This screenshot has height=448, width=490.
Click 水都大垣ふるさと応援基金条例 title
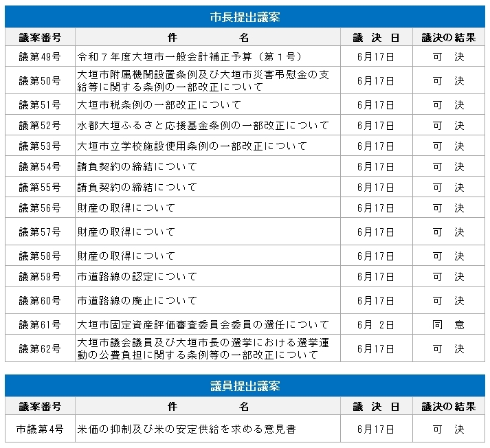pos(203,125)
